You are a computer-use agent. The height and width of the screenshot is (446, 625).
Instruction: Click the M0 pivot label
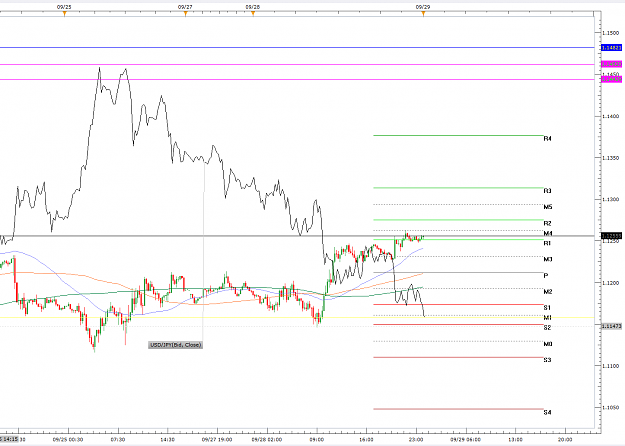tap(548, 344)
